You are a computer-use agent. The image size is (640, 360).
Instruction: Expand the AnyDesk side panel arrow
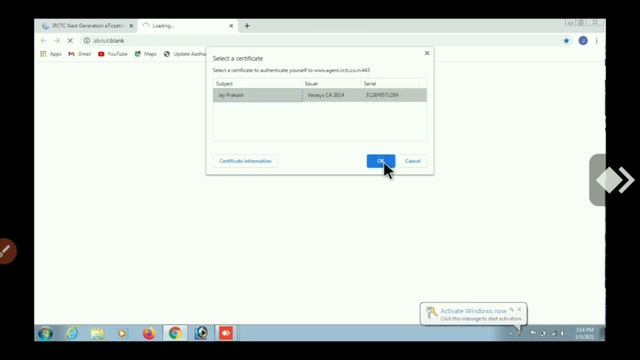(x=616, y=180)
